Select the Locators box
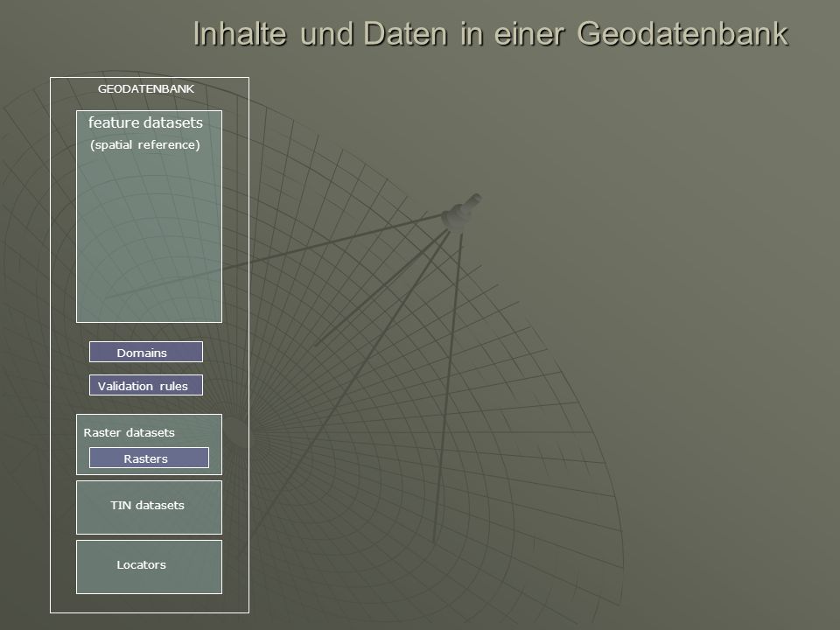840x630 pixels. [x=149, y=567]
